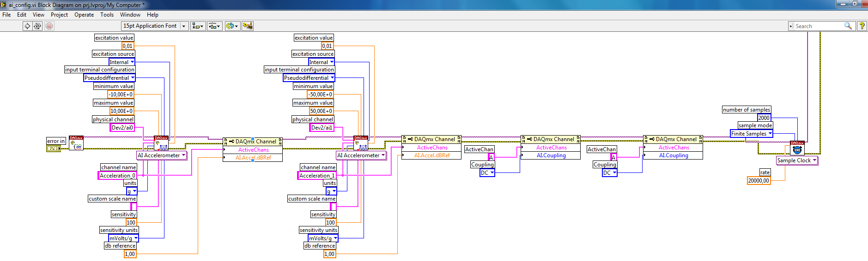Open the 15pt Application Font dropdown

pyautogui.click(x=155, y=26)
